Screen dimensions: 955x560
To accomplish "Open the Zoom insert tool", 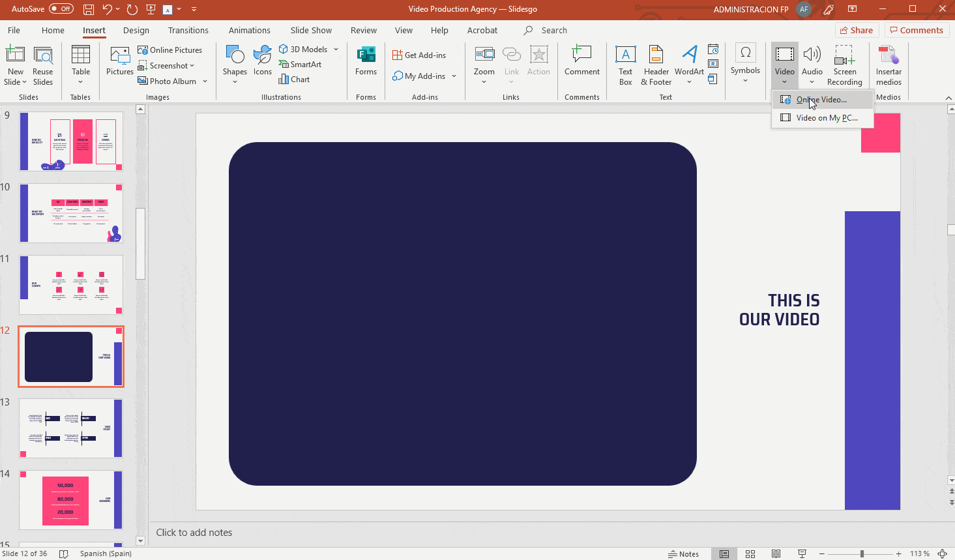I will 484,64.
